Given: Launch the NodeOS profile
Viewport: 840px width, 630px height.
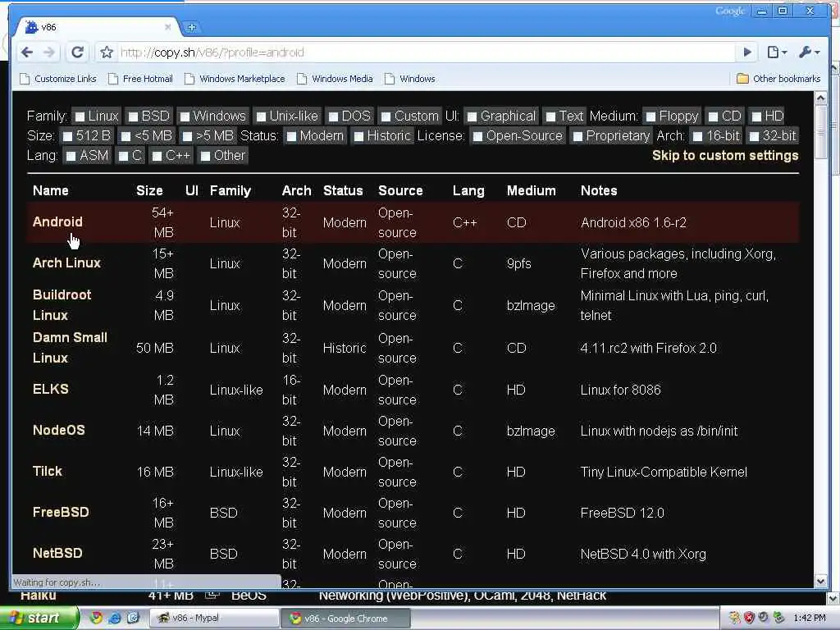Looking at the screenshot, I should (58, 430).
